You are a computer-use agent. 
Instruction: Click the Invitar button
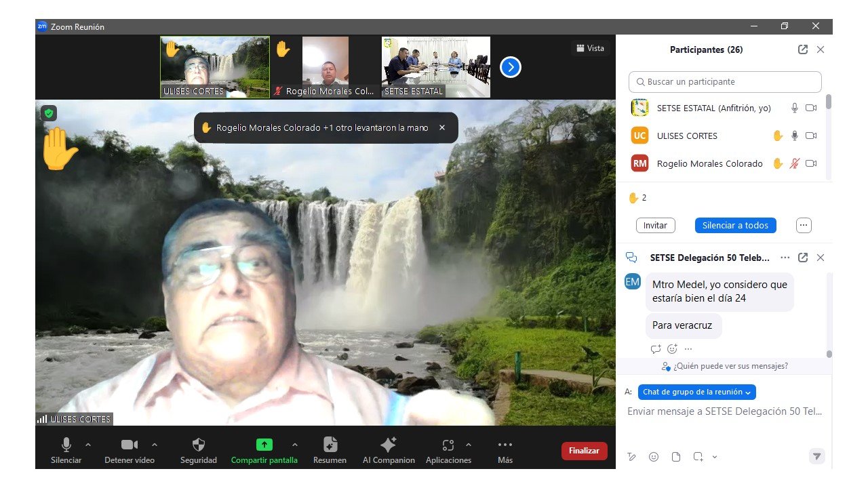tap(655, 225)
